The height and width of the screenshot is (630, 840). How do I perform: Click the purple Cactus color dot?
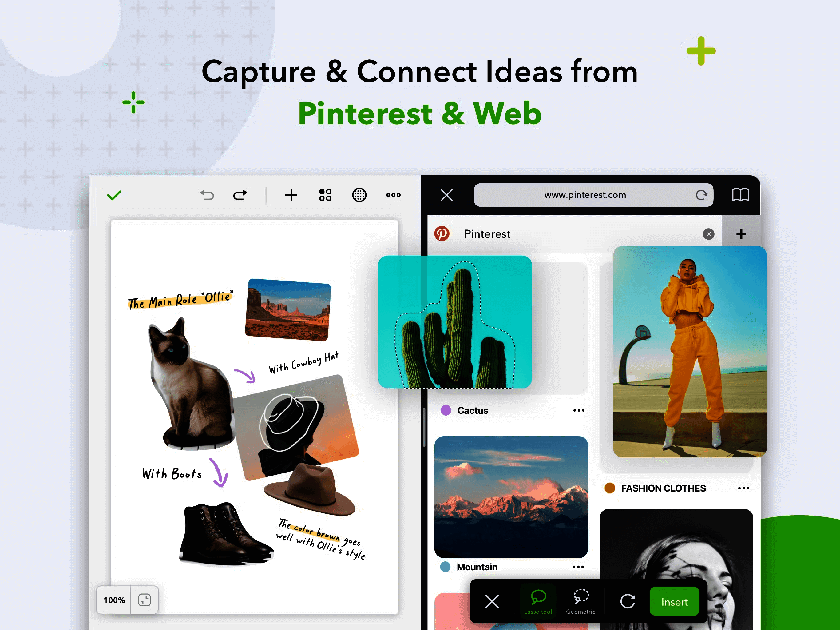(x=446, y=410)
